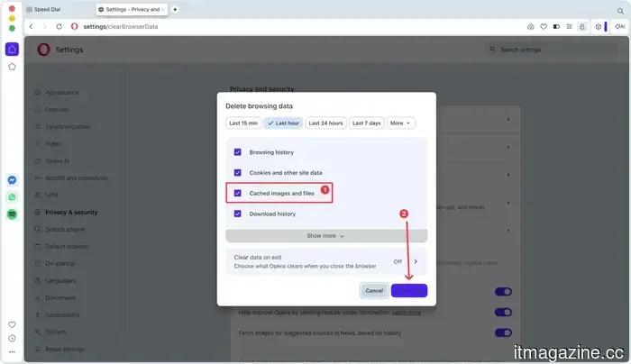Screen dimensions: 631x364
Task: Go forward using the forward arrow
Action: (45, 26)
